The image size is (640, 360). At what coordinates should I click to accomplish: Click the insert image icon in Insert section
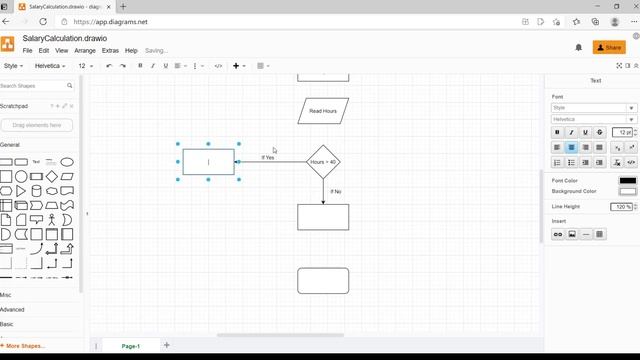(x=572, y=234)
